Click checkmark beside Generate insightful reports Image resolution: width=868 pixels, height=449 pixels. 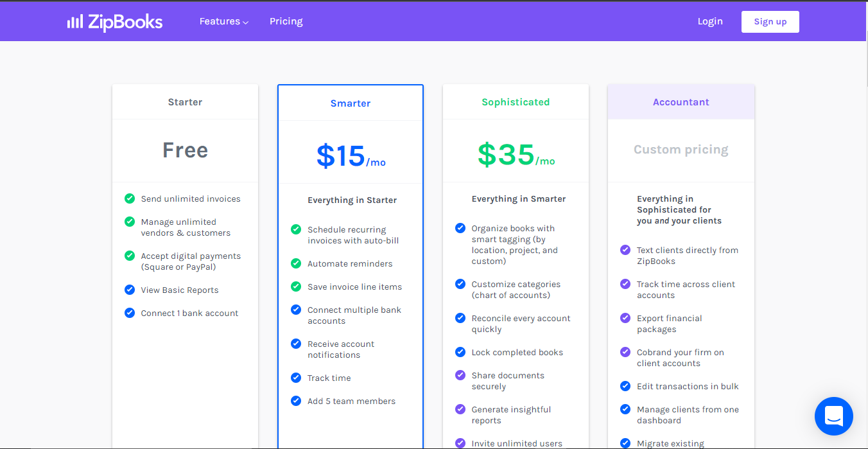460,409
